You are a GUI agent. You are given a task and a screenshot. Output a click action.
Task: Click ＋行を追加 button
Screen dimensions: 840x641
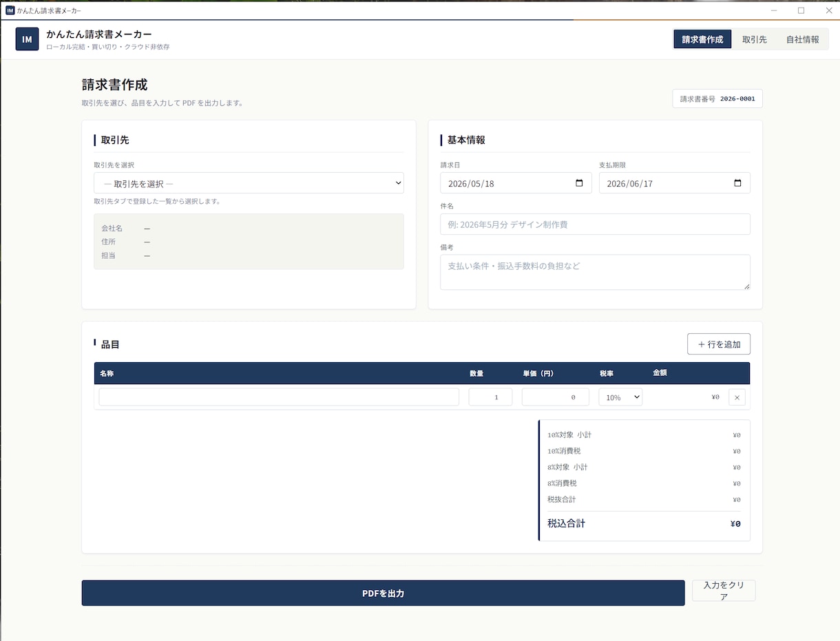pyautogui.click(x=719, y=344)
